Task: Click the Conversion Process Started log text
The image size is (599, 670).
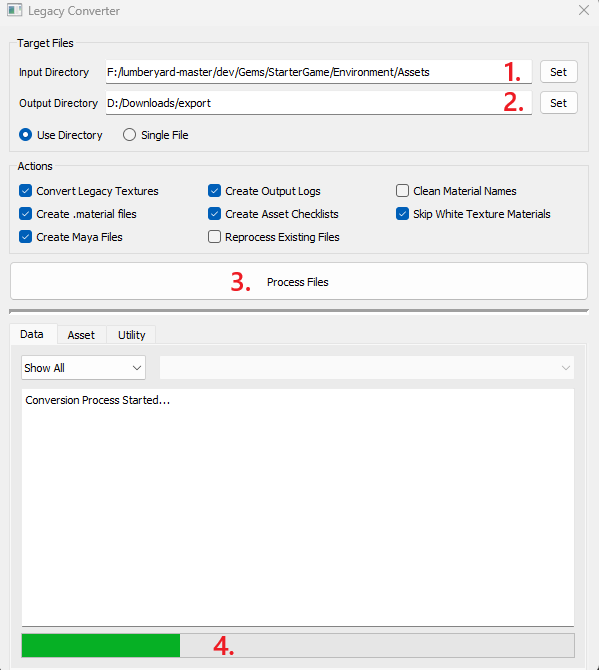Action: click(x=97, y=400)
